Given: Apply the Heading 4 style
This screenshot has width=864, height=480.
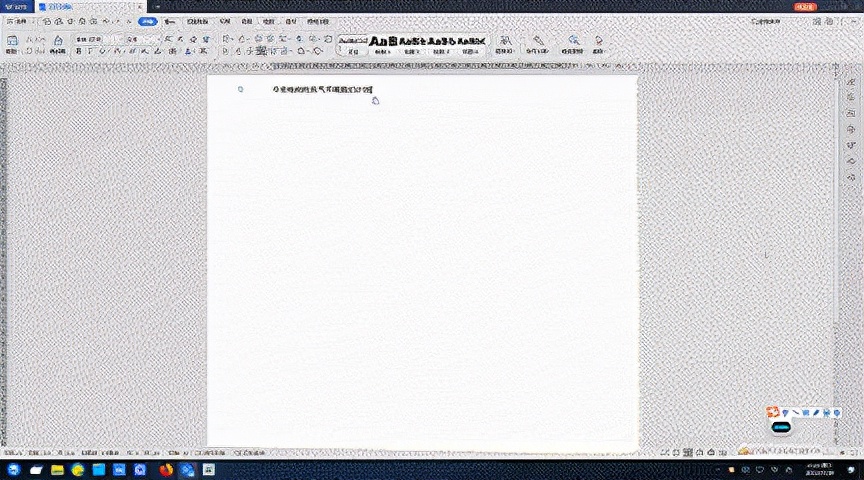Looking at the screenshot, I should (x=471, y=45).
